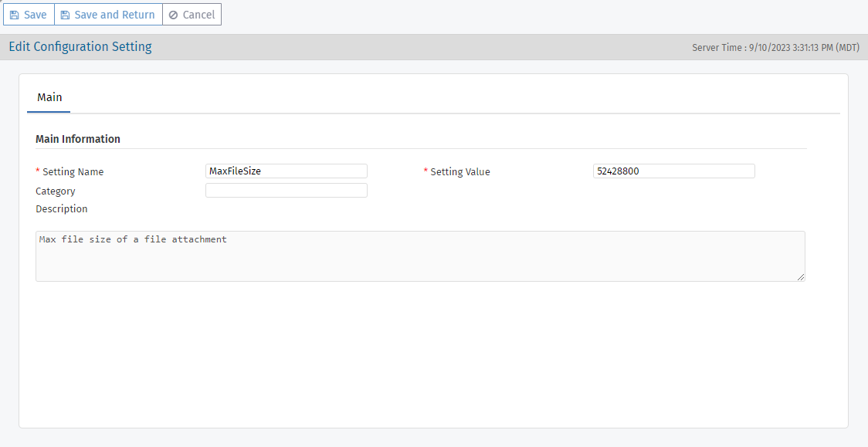Cancel editing the configuration setting
868x447 pixels.
point(192,15)
